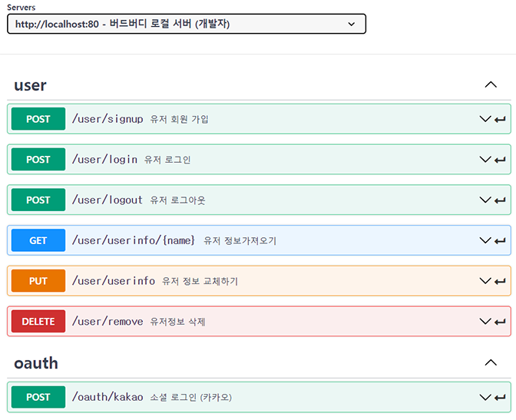This screenshot has height=420, width=516.
Task: Expand the PUT /user/userinfo operation chevron
Action: [485, 281]
